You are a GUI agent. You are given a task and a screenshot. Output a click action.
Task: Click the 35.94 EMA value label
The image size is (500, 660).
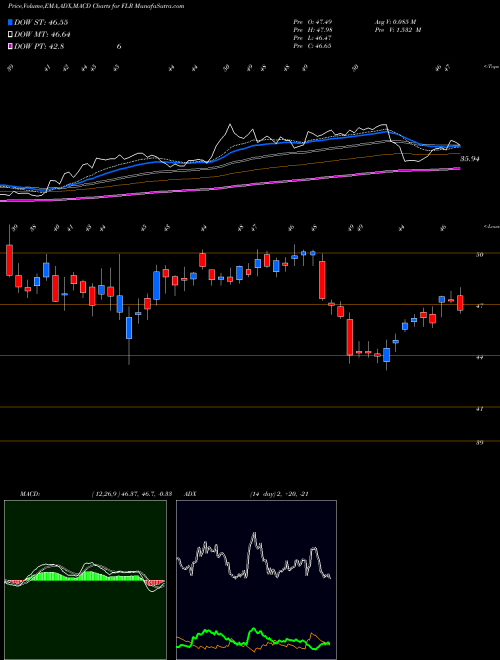click(x=470, y=159)
